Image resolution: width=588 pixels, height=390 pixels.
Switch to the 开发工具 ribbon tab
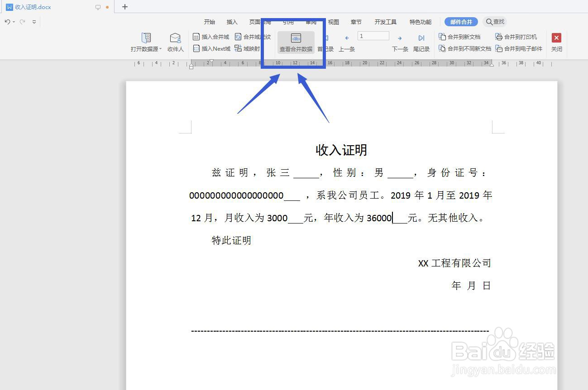pos(385,21)
